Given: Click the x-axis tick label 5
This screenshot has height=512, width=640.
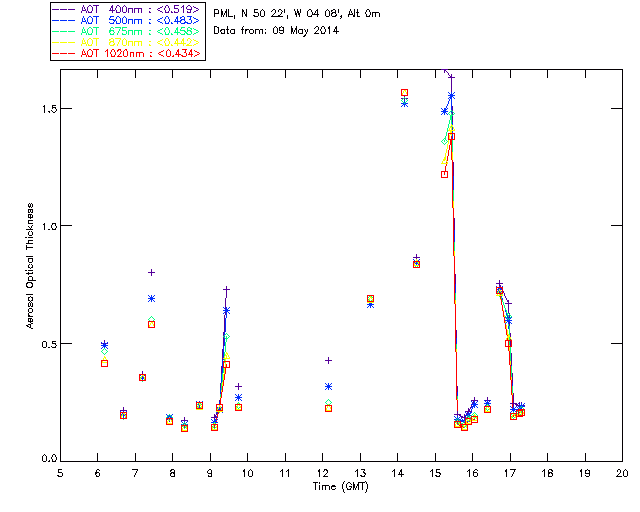Looking at the screenshot, I should (60, 473).
